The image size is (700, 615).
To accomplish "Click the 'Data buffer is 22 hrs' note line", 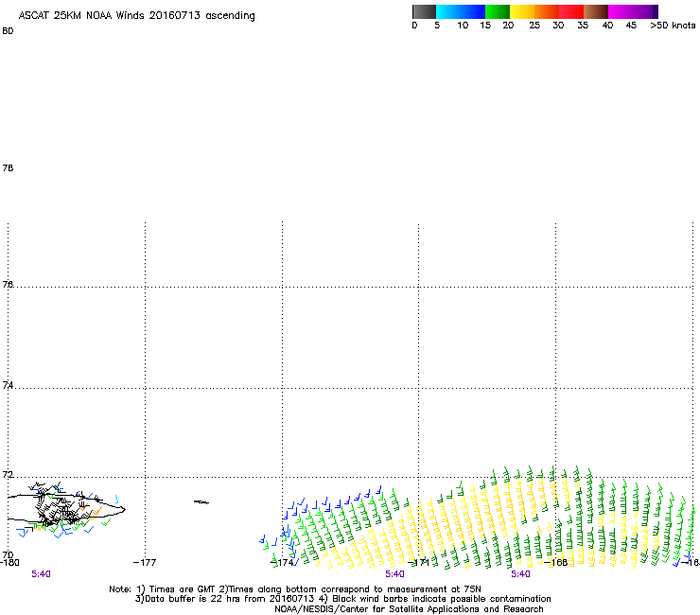I will 342,599.
